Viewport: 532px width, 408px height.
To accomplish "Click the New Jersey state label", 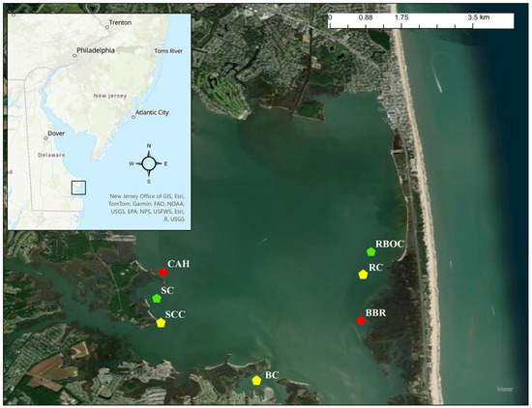I will tap(110, 96).
